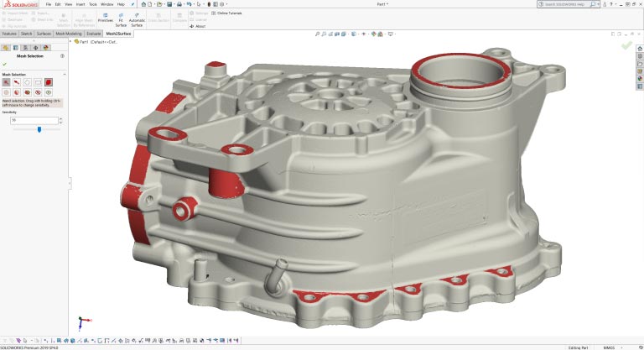The width and height of the screenshot is (644, 350).
Task: Switch to the Mesh Modeling tab
Action: (67, 34)
